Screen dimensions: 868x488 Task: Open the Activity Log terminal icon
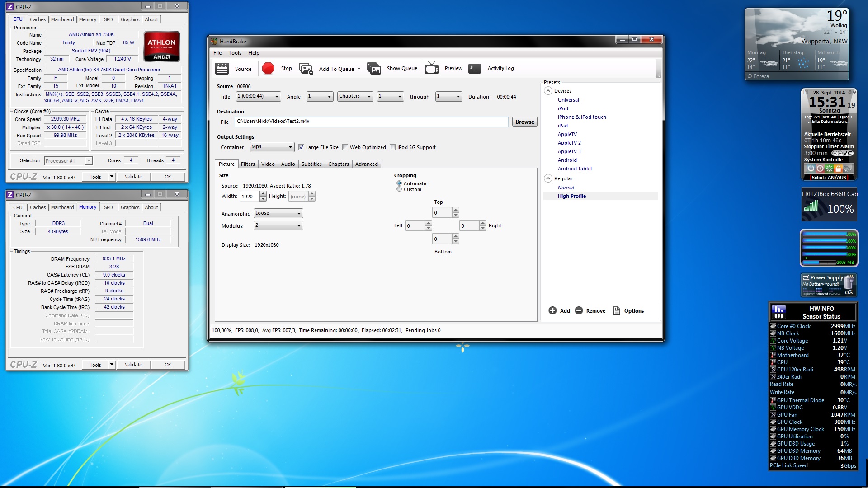pyautogui.click(x=474, y=69)
